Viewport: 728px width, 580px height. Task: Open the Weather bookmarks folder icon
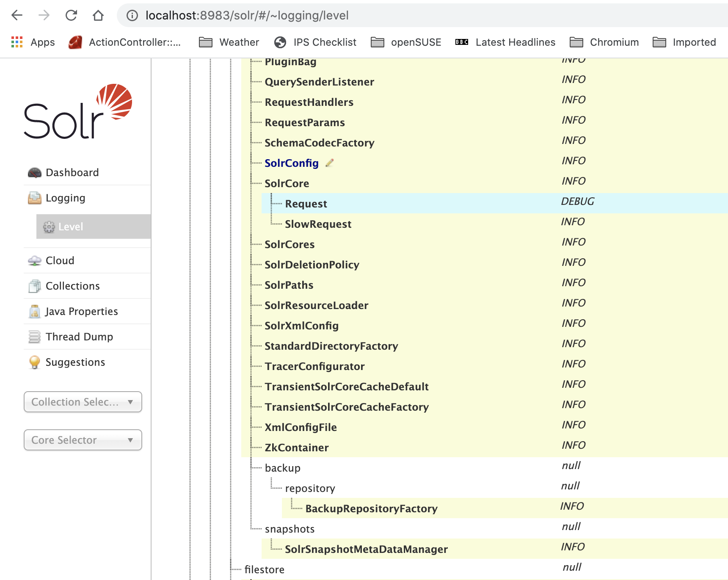[x=206, y=42]
